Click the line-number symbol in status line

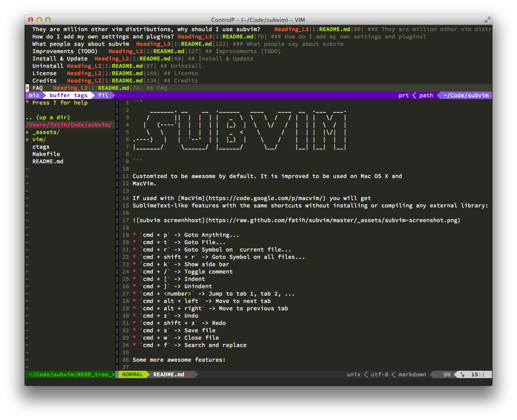tap(463, 375)
